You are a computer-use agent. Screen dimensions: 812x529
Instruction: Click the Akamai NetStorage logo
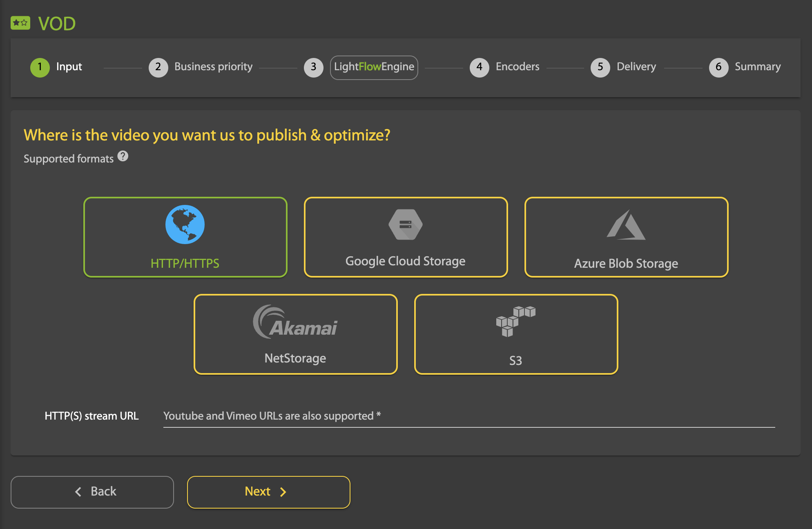point(295,322)
